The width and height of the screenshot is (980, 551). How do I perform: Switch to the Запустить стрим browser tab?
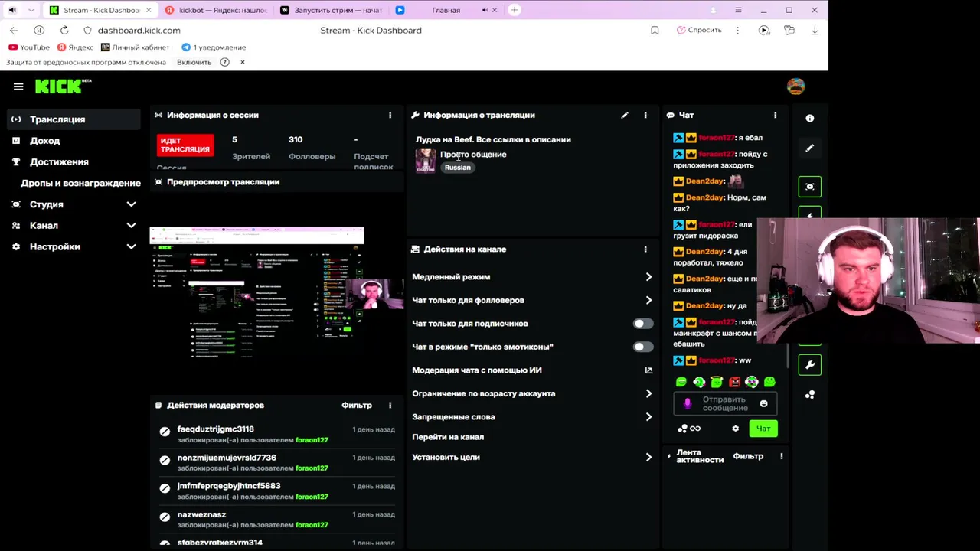tap(331, 10)
